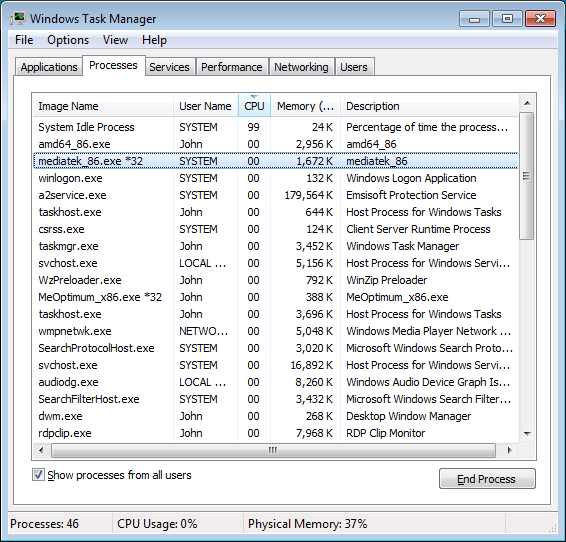Image resolution: width=566 pixels, height=542 pixels.
Task: Open the File menu
Action: 24,40
